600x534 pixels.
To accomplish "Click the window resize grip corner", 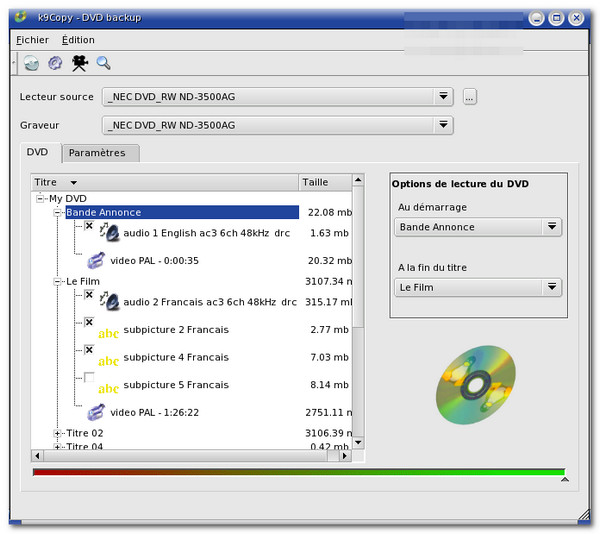I will (583, 515).
